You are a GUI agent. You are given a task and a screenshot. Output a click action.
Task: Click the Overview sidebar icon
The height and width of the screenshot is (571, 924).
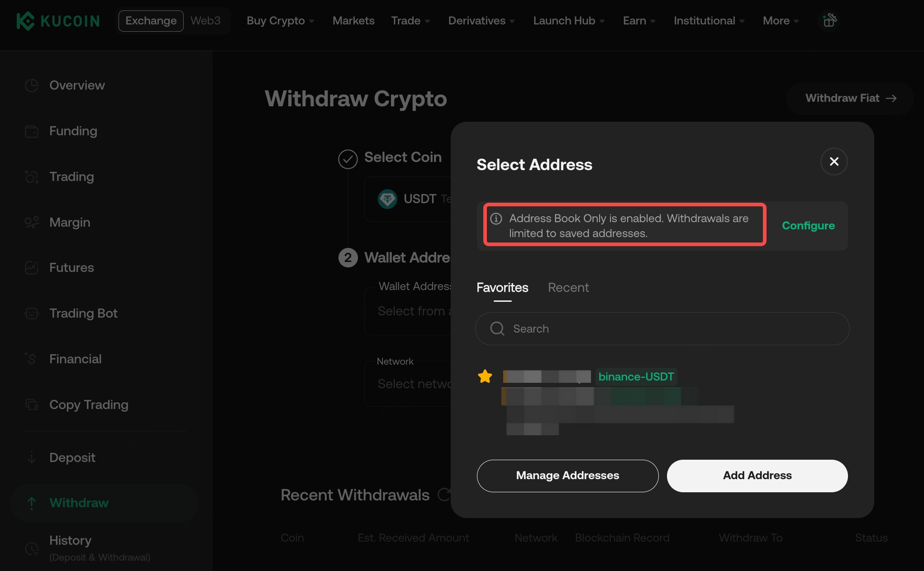(32, 85)
